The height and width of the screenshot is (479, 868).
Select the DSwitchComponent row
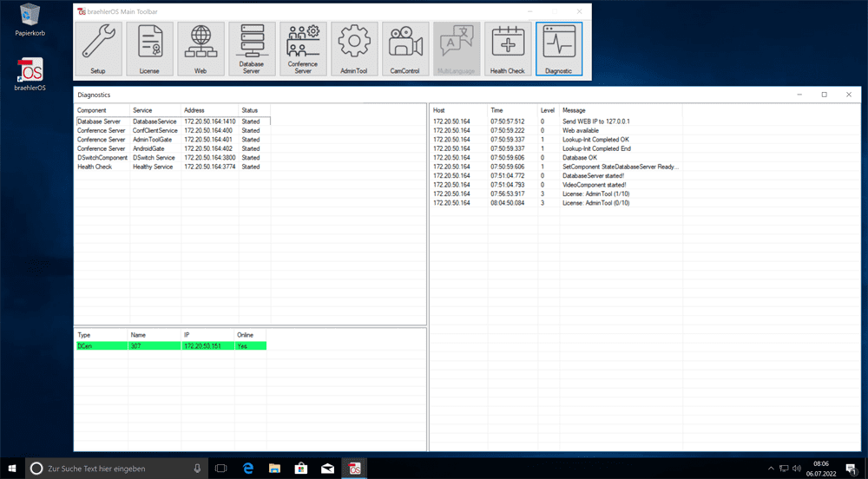click(173, 158)
